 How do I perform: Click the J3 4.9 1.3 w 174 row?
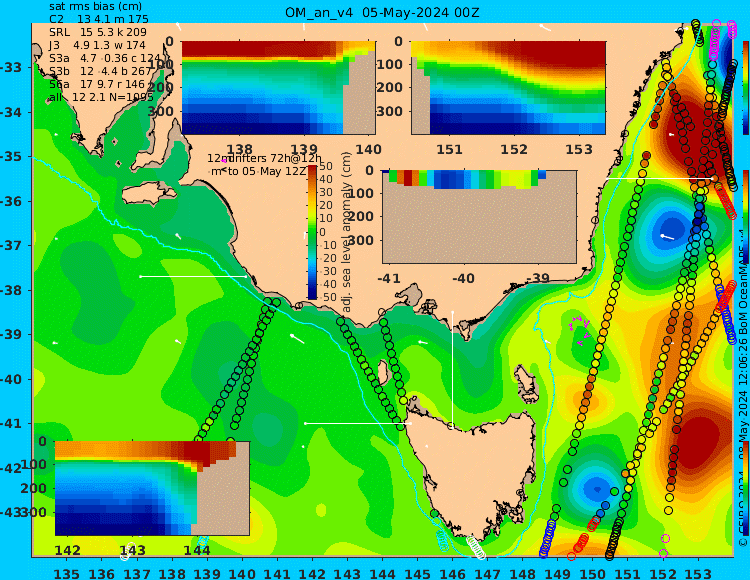pos(98,45)
